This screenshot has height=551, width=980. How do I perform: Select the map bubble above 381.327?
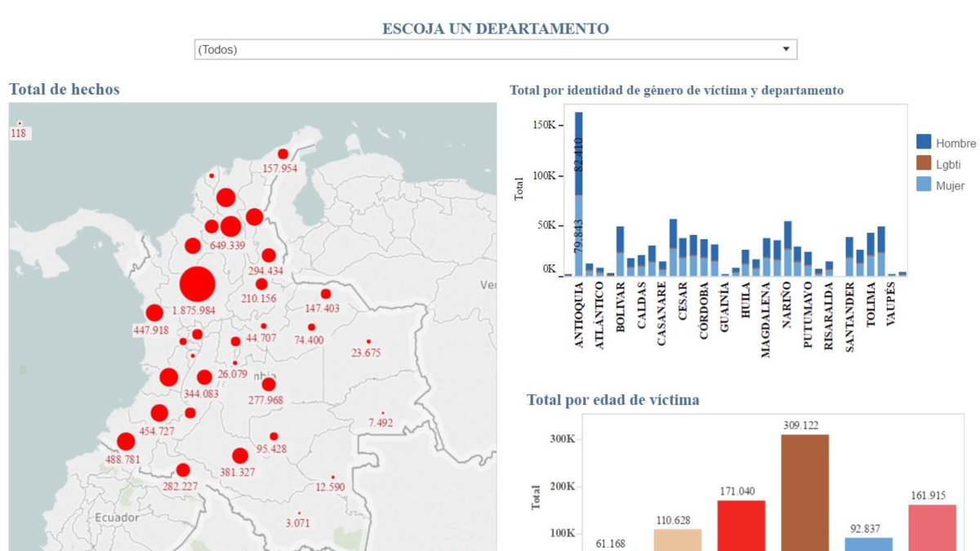pos(239,455)
